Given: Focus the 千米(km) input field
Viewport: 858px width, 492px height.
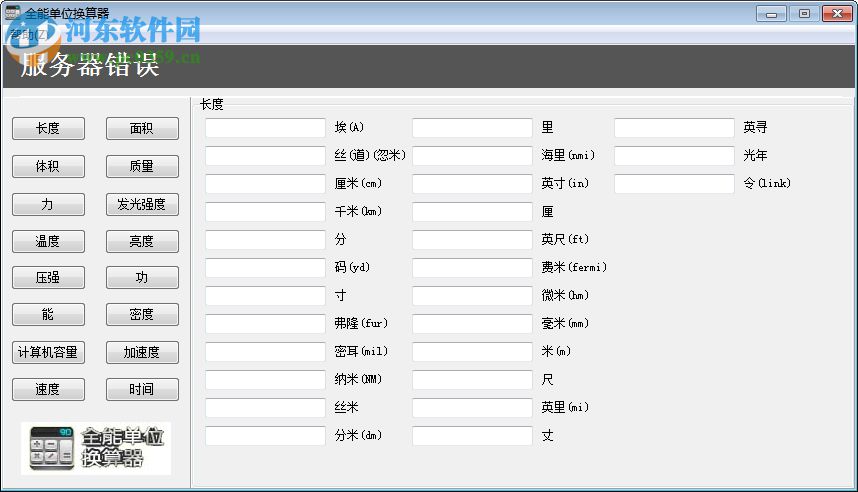Looking at the screenshot, I should click(x=265, y=211).
